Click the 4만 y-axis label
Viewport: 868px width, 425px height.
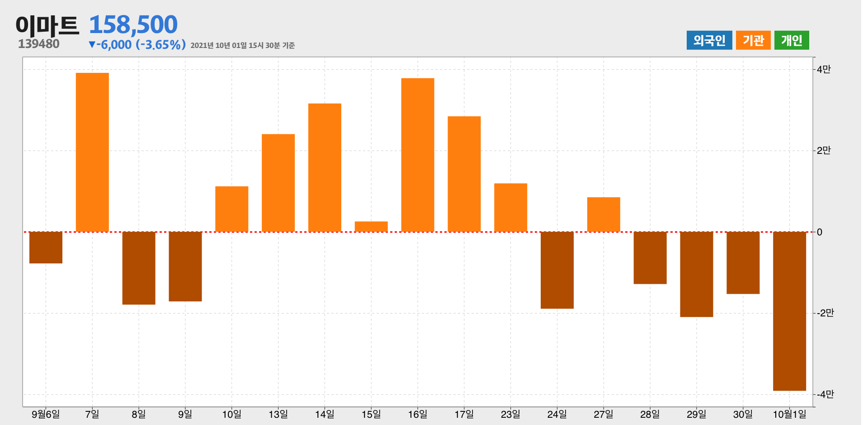tap(824, 69)
